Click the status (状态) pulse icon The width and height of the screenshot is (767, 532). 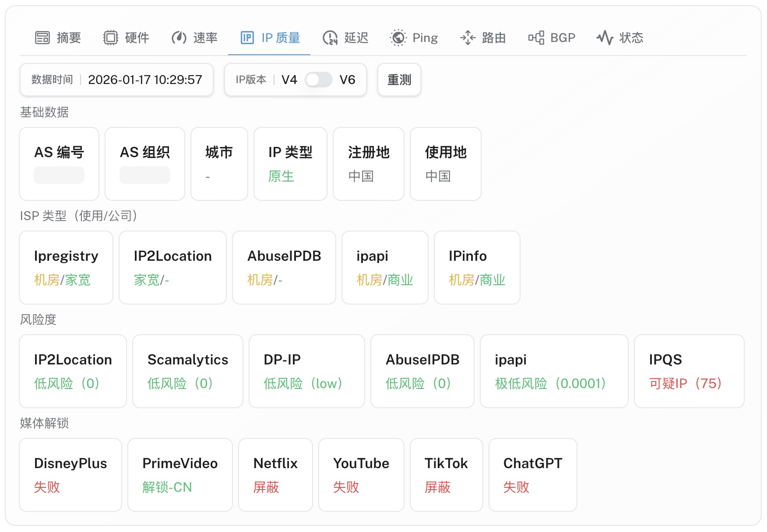pos(605,38)
